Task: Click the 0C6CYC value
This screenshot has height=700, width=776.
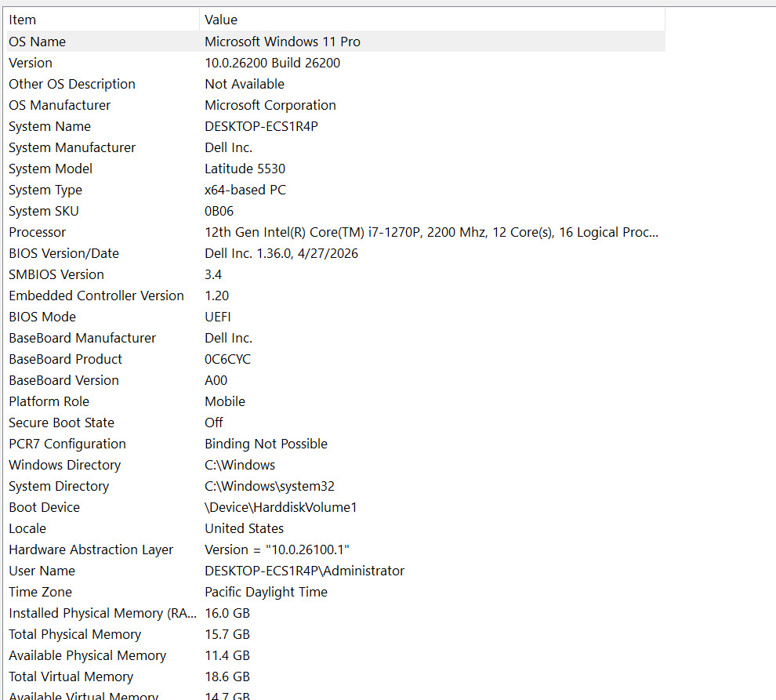Action: (x=227, y=359)
